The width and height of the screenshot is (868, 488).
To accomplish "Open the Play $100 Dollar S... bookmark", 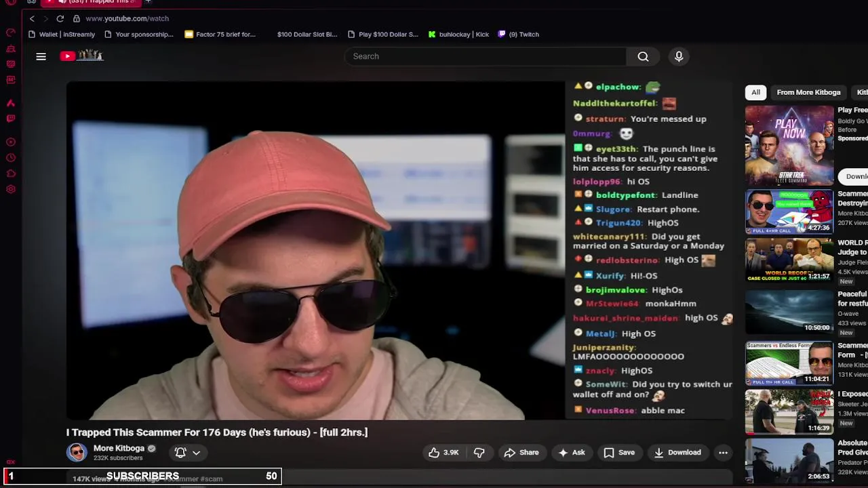I will 382,35.
